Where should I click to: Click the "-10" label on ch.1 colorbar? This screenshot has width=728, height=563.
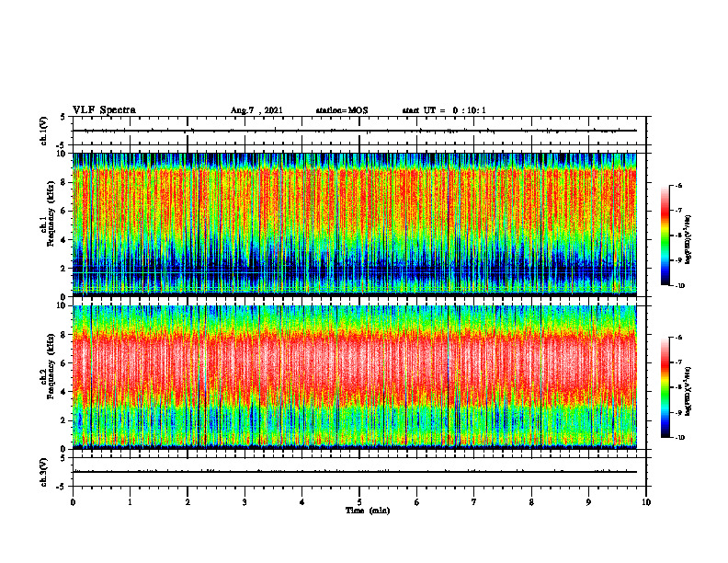point(680,286)
